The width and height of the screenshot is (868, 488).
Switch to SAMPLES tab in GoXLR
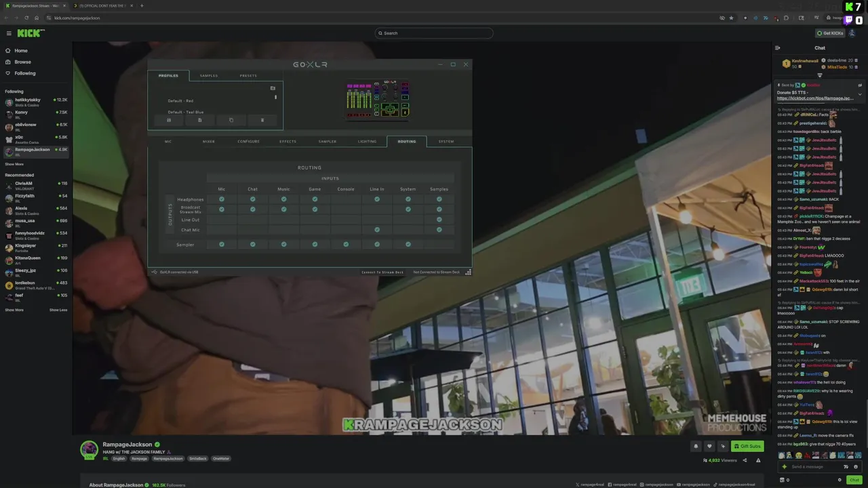209,76
